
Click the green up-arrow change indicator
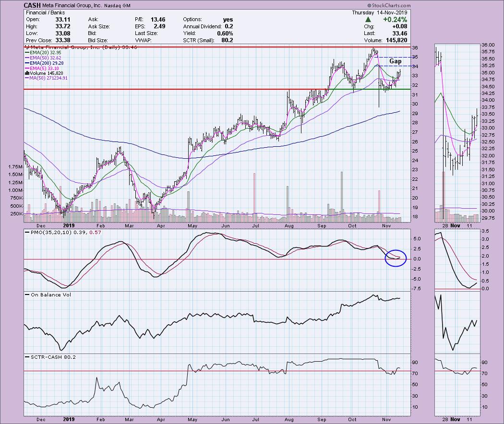point(368,20)
